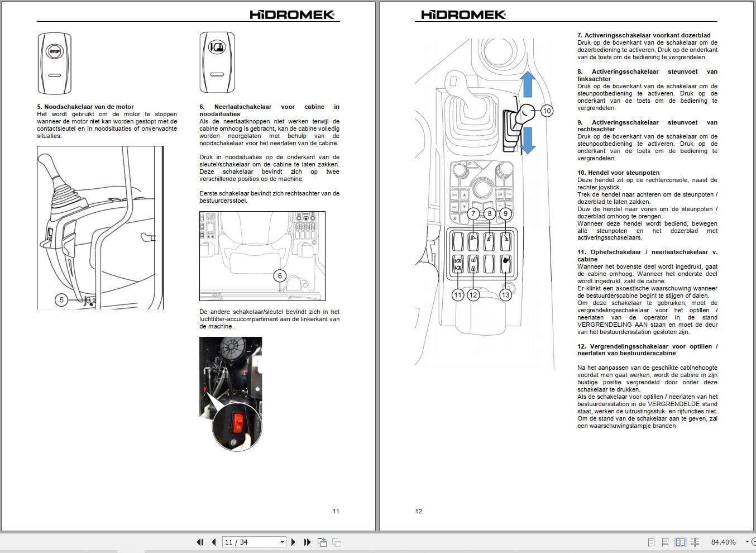Open the page number dropdown arrow
The image size is (756, 553).
[282, 542]
